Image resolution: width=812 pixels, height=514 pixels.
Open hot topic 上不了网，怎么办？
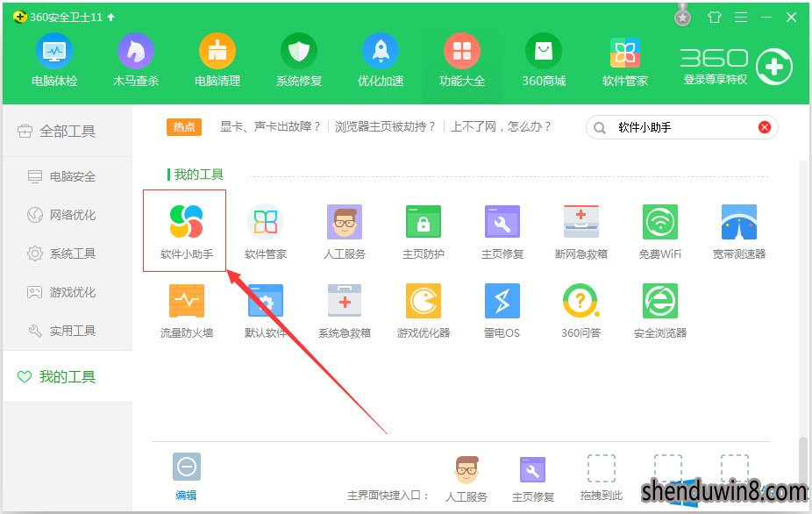(x=501, y=126)
